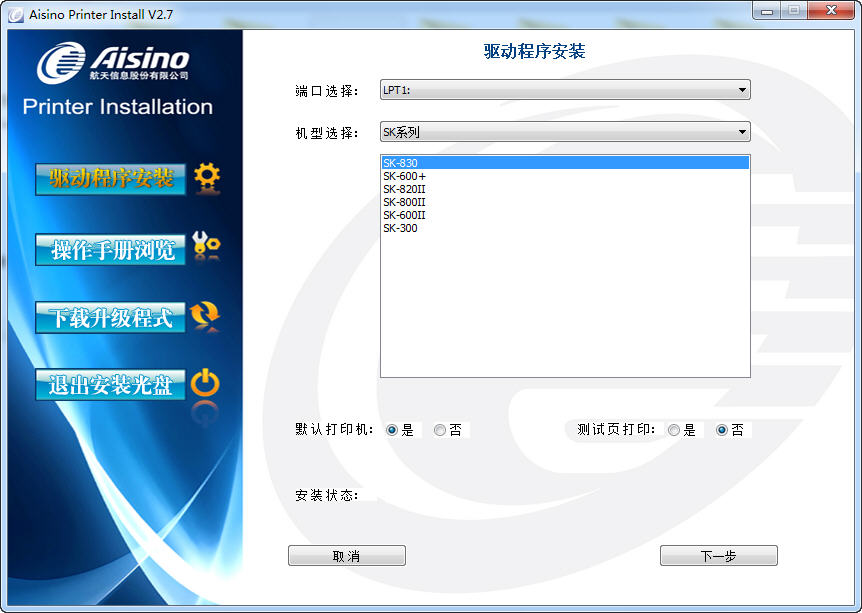Minimize the Aisino Printer Install window
This screenshot has height=613, width=862.
click(x=768, y=10)
